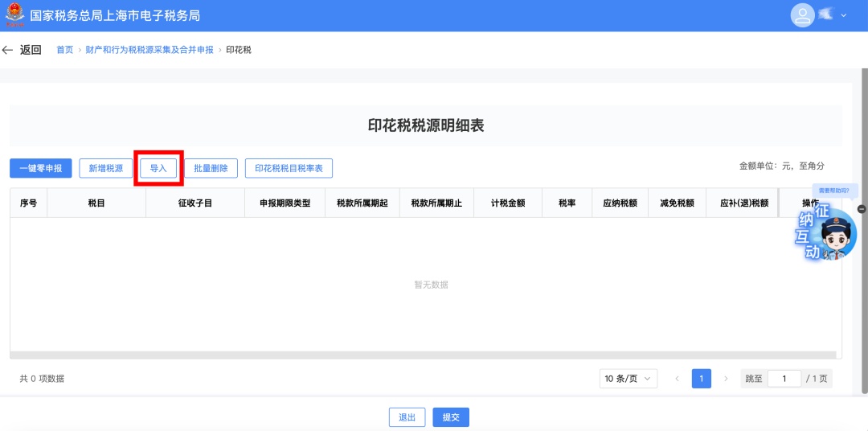Screen dimensions: 868x431
Task: Click the 导入 import button
Action: pos(158,168)
